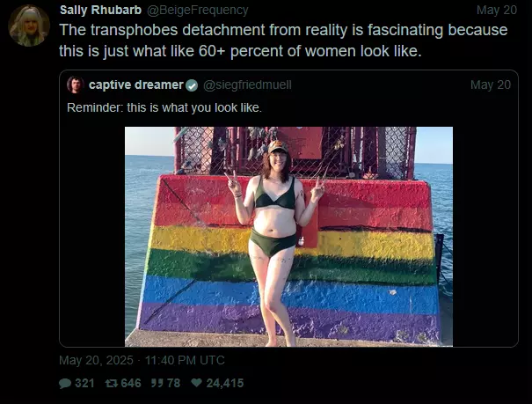Click the May 20 date on main tweet
This screenshot has width=532, height=404.
click(x=496, y=11)
